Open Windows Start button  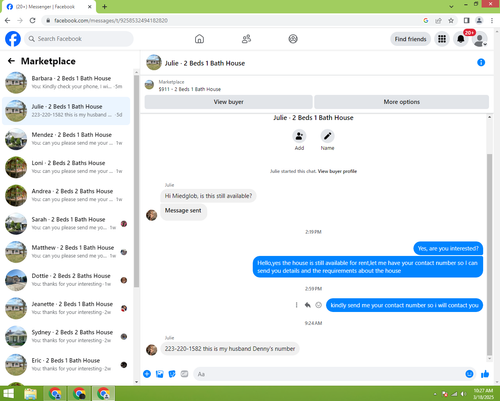click(8, 394)
